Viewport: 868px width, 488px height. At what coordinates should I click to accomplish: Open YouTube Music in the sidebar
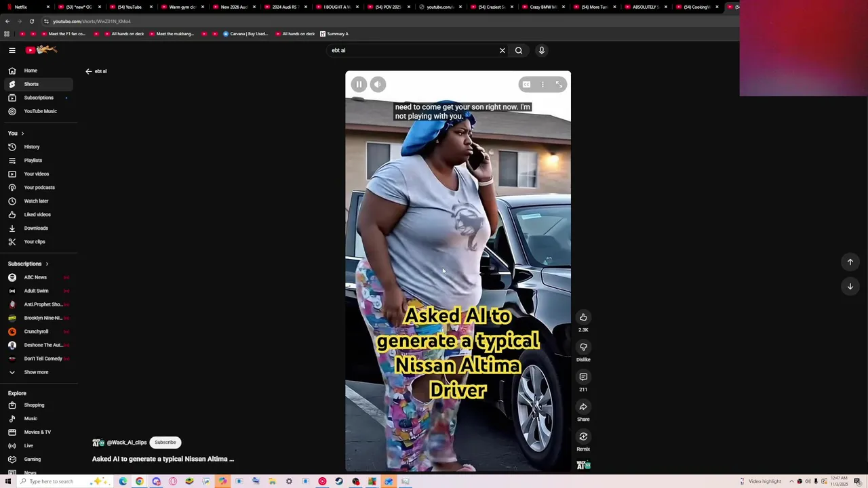pyautogui.click(x=39, y=111)
